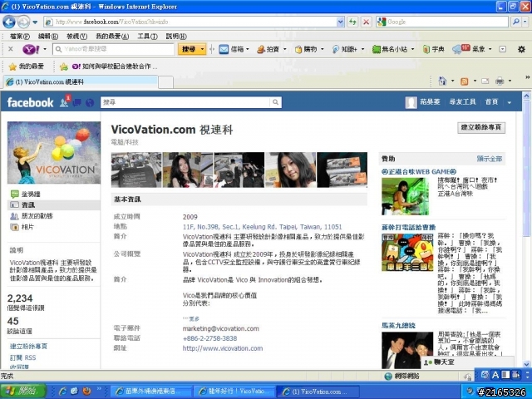Open the recent pages dropdown arrow

click(x=35, y=22)
